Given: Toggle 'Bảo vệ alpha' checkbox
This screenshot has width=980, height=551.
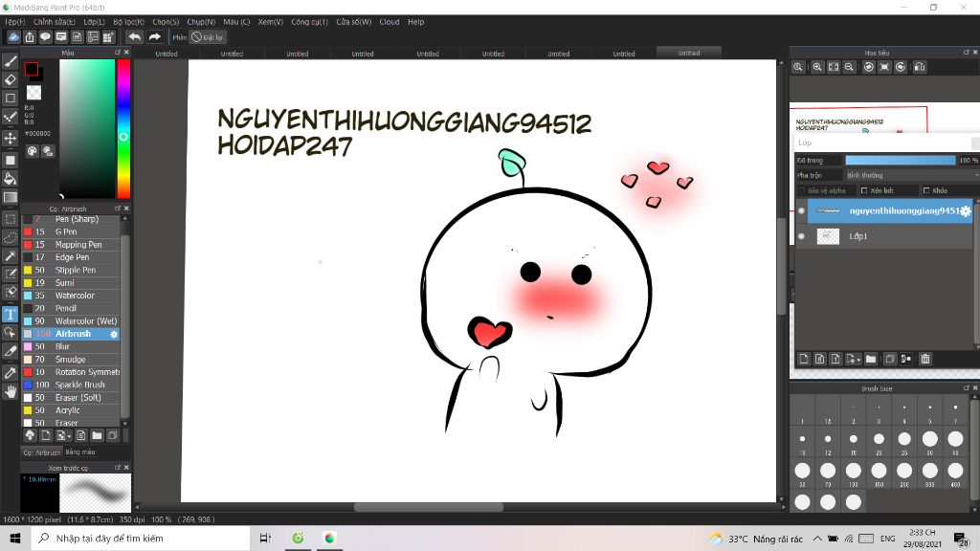Looking at the screenshot, I should pos(803,190).
